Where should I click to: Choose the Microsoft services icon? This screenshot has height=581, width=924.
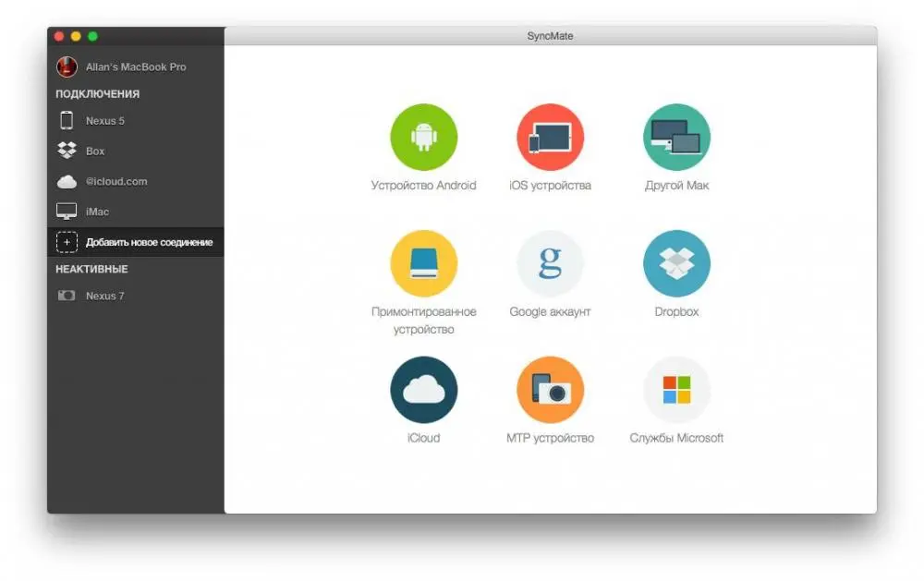tap(676, 390)
